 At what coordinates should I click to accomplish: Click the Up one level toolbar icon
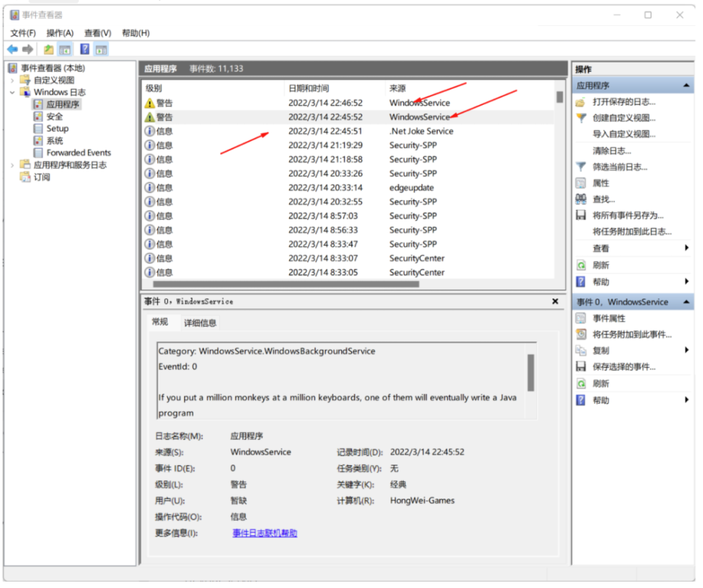[49, 49]
